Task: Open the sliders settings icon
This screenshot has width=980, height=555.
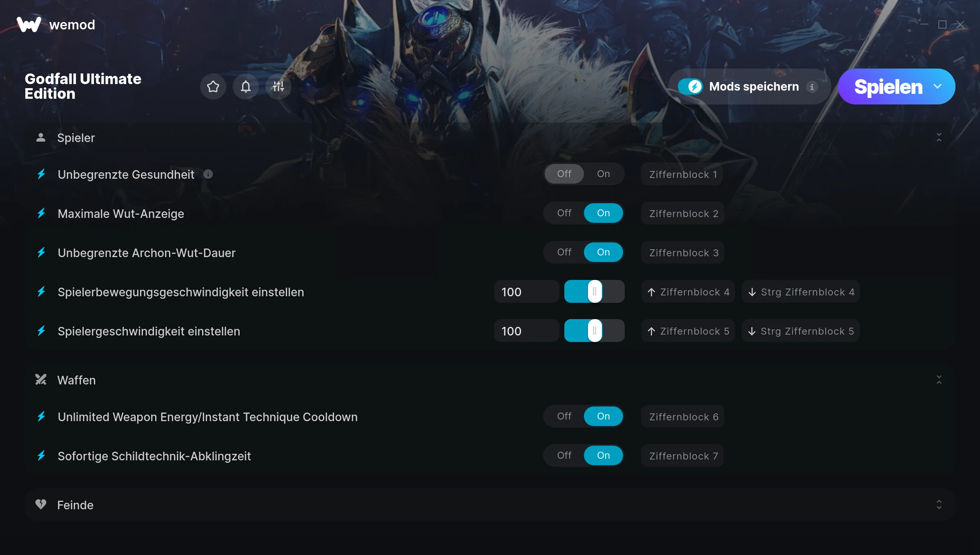Action: [x=278, y=87]
